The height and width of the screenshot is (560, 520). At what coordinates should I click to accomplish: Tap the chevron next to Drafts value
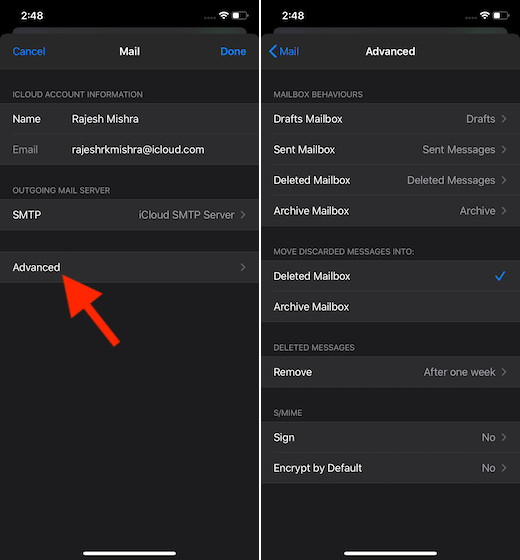pyautogui.click(x=504, y=119)
